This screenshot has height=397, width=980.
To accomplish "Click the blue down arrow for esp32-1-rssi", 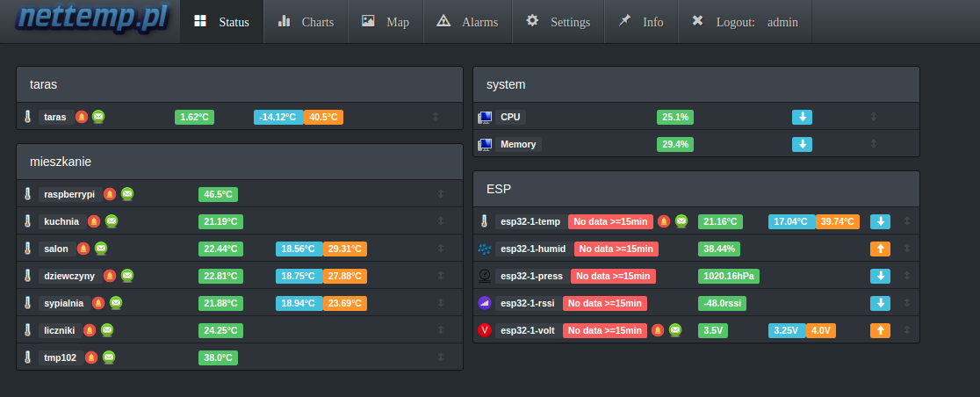I will tap(880, 303).
